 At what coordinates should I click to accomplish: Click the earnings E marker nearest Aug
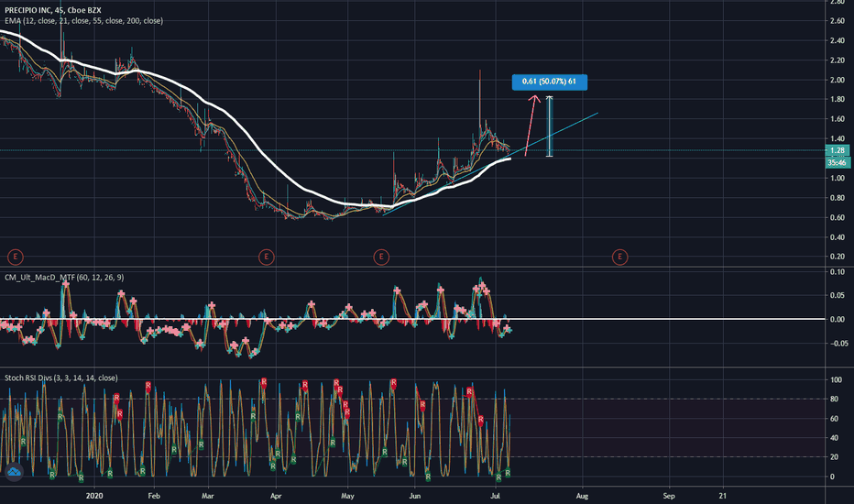coord(619,257)
